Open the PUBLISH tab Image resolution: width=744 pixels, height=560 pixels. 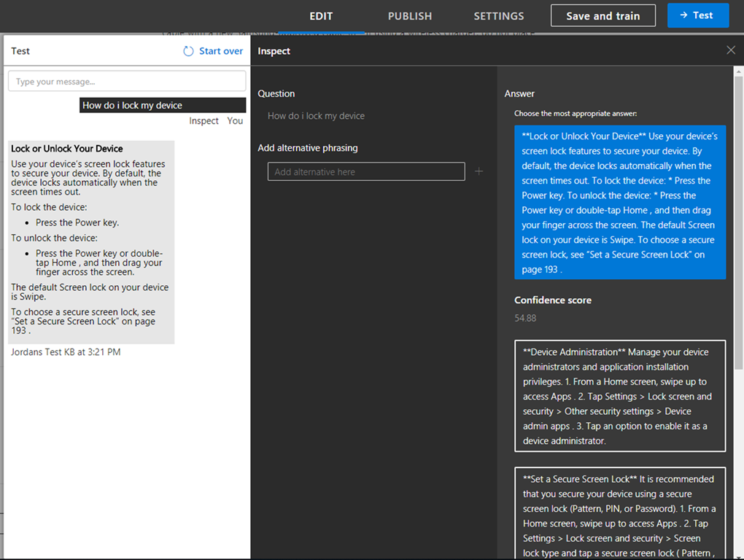click(409, 16)
